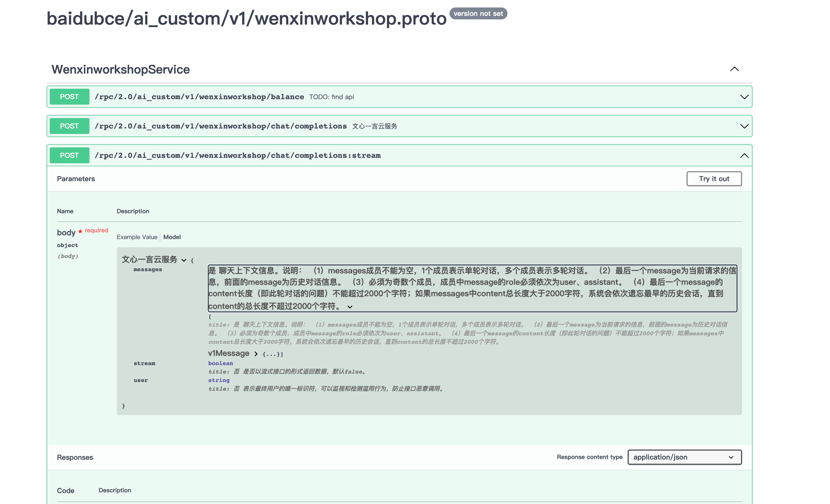
Task: Switch to Example Value tab
Action: tap(137, 237)
